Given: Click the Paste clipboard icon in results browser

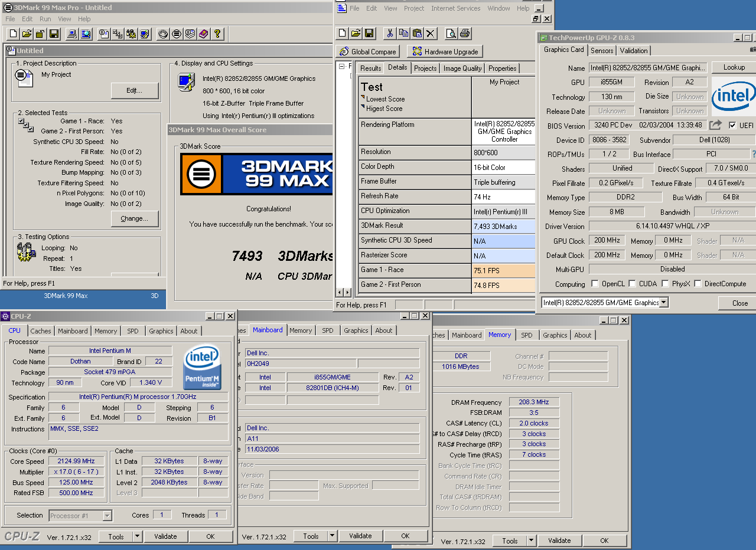Looking at the screenshot, I should click(x=417, y=33).
